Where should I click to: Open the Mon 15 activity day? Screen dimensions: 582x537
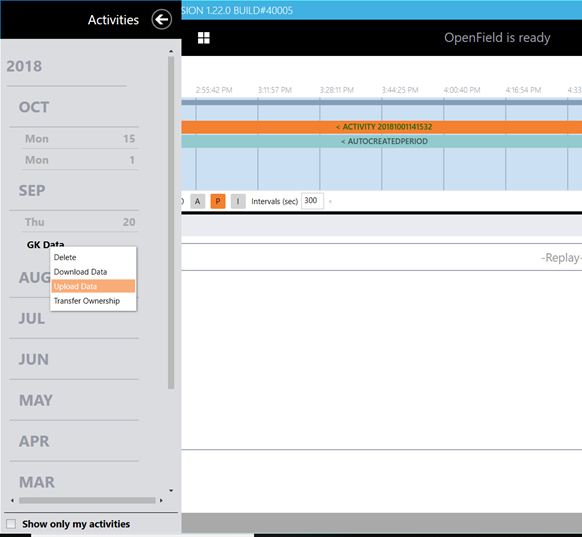[80, 138]
